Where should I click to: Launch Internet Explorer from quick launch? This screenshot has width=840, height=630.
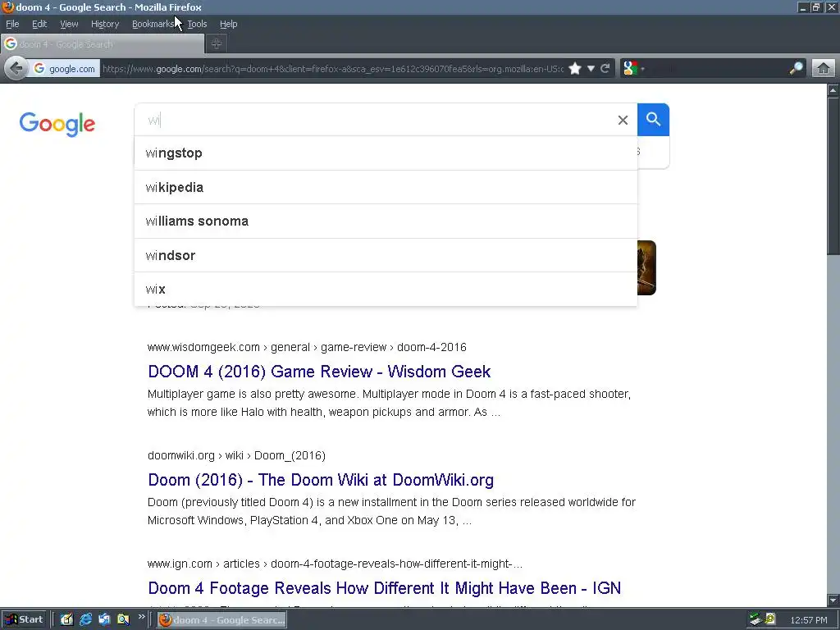pyautogui.click(x=85, y=620)
